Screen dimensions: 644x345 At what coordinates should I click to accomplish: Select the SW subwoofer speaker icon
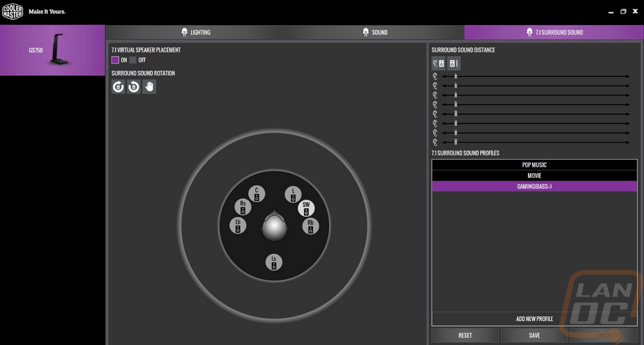tap(306, 209)
